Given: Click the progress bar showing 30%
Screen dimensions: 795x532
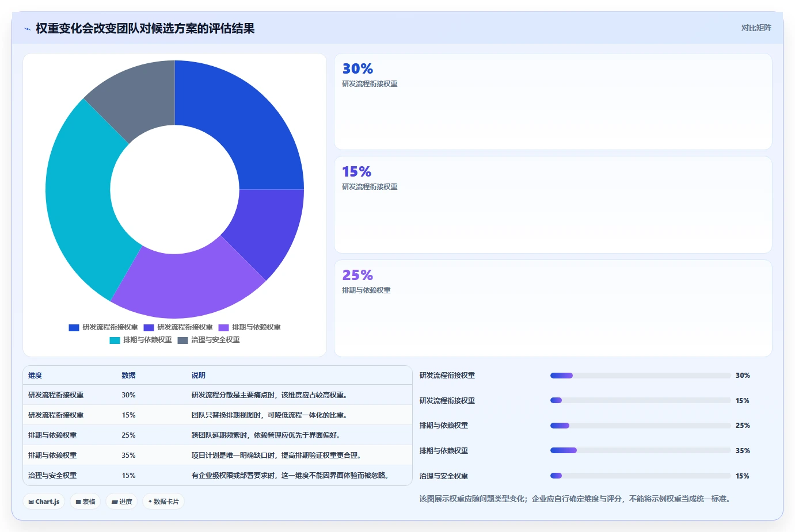Looking at the screenshot, I should point(641,376).
